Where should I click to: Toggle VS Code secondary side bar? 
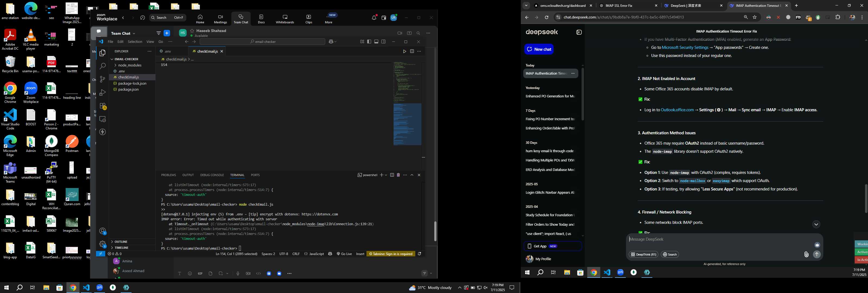click(x=384, y=42)
